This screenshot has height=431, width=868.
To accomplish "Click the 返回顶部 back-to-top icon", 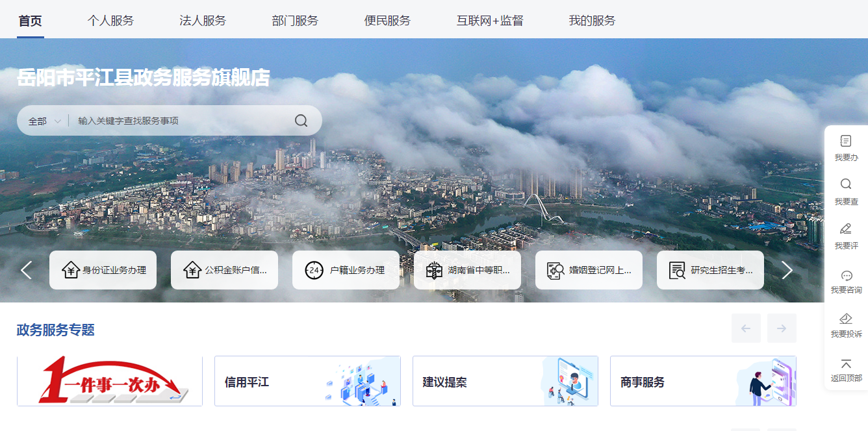I will click(846, 365).
